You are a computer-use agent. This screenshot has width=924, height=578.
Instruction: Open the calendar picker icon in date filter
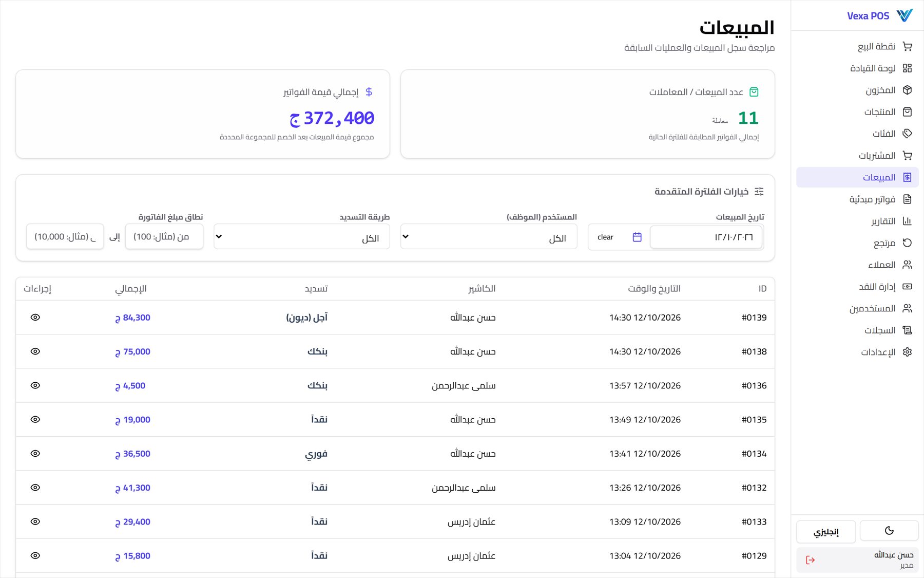637,237
